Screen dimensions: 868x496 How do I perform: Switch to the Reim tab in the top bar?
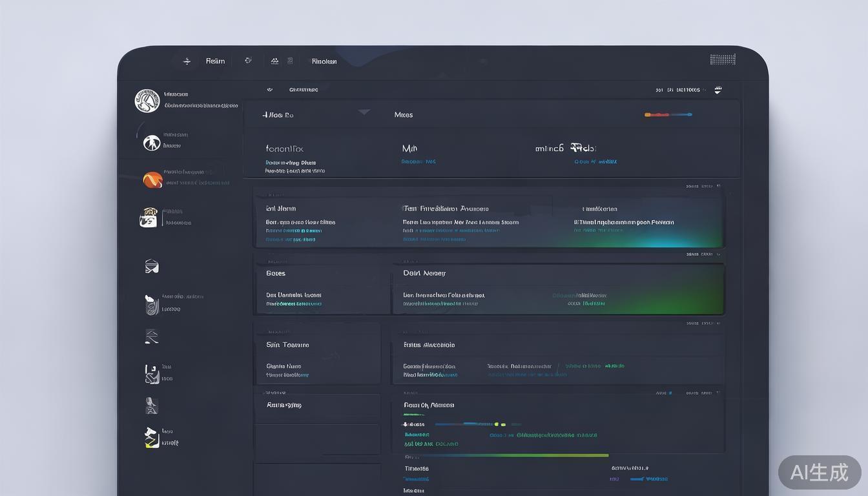(x=215, y=61)
